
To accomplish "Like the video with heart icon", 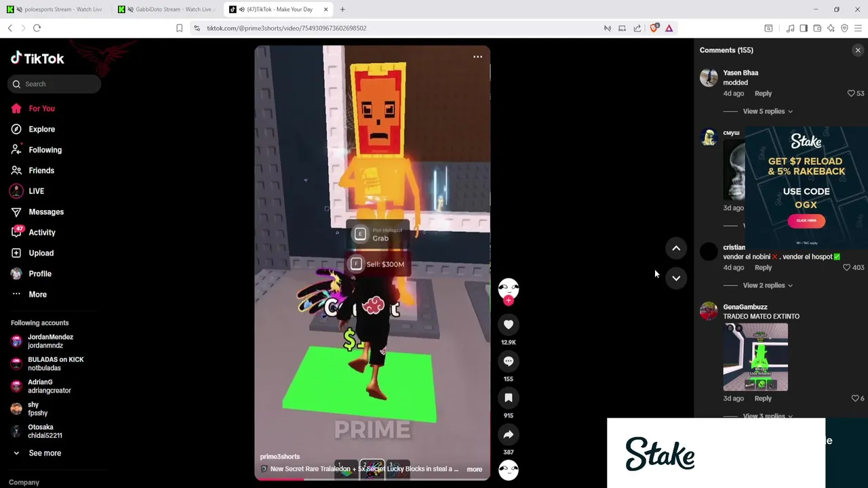I will (x=509, y=325).
